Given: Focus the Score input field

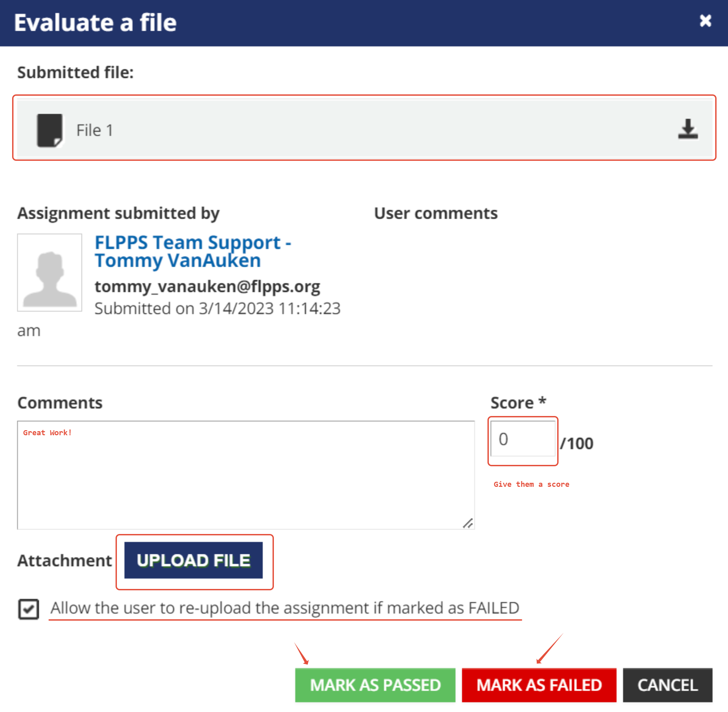Looking at the screenshot, I should point(522,439).
